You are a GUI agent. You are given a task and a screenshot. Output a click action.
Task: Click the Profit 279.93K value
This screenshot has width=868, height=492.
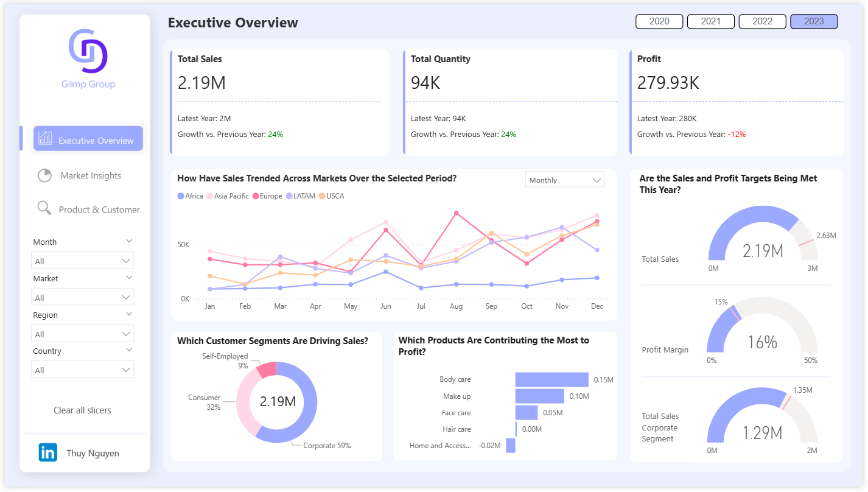pyautogui.click(x=668, y=82)
